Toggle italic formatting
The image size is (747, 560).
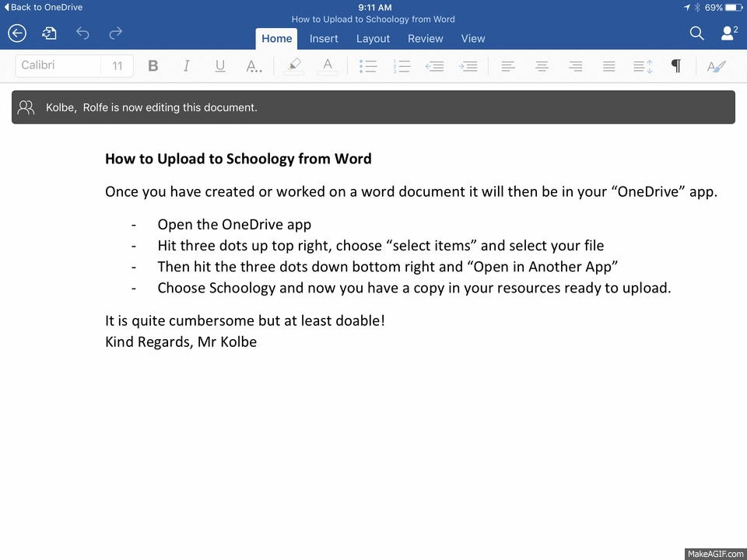[x=186, y=65]
